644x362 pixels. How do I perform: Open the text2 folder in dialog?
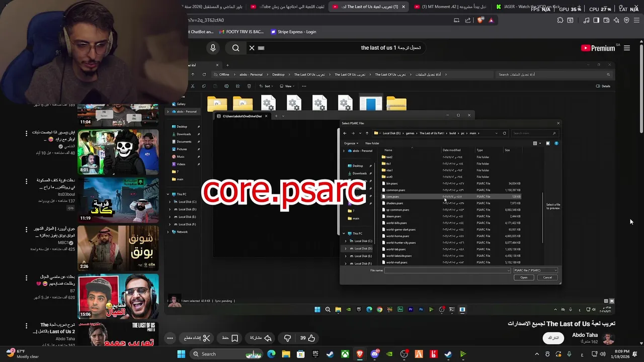[x=389, y=157]
